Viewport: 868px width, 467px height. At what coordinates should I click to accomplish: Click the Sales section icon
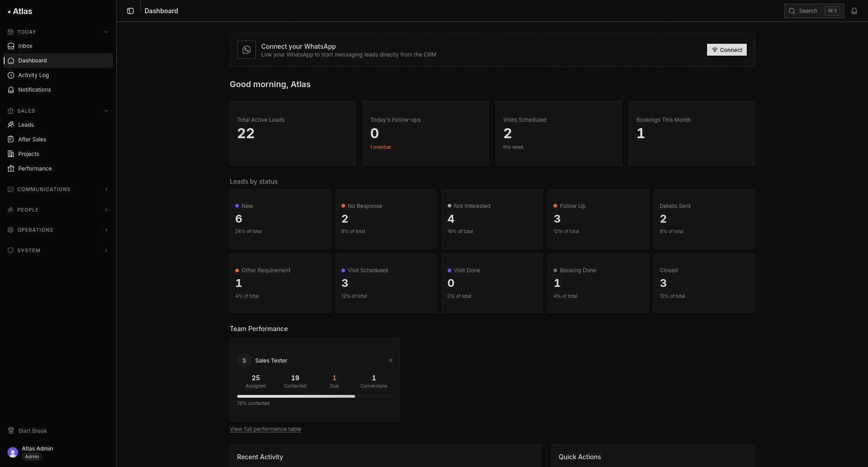coord(10,111)
